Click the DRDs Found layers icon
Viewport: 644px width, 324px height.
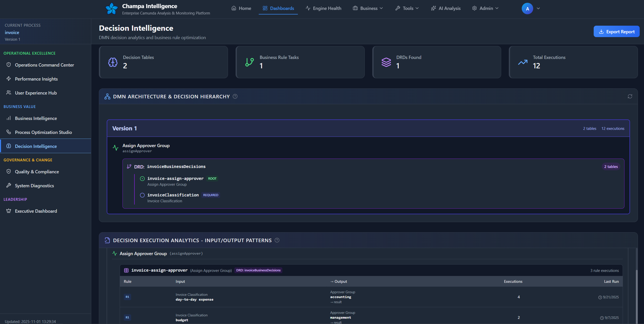click(386, 62)
